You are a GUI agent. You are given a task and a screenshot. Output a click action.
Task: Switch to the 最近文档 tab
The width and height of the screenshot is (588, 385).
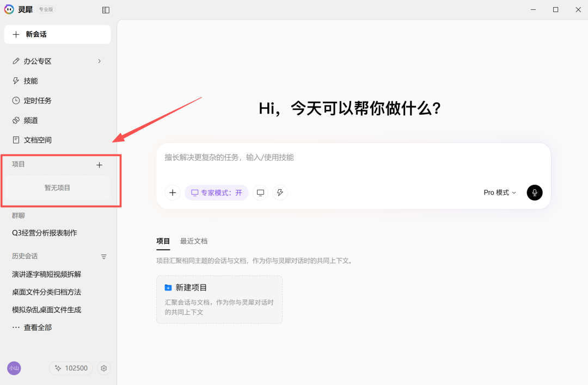pos(194,241)
